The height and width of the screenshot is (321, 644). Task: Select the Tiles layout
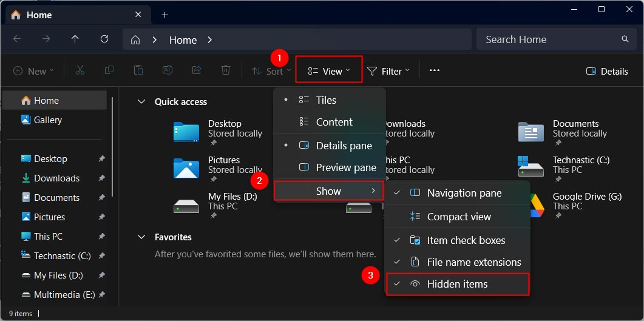(330, 100)
